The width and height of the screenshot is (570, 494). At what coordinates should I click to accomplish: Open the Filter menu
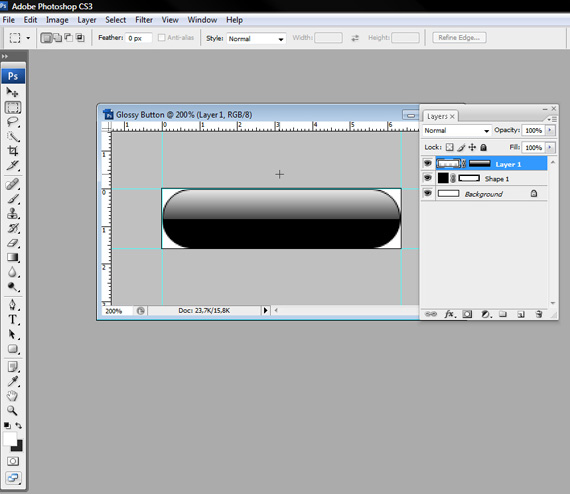coord(144,20)
